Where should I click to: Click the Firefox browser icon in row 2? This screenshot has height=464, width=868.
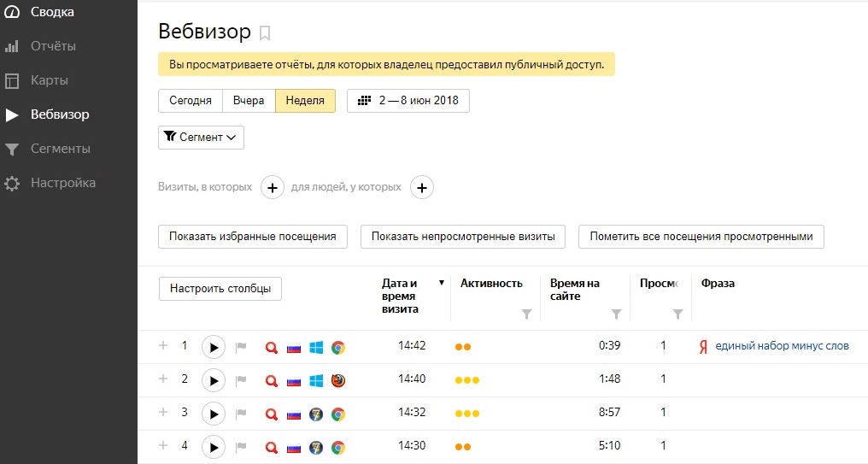(x=338, y=381)
